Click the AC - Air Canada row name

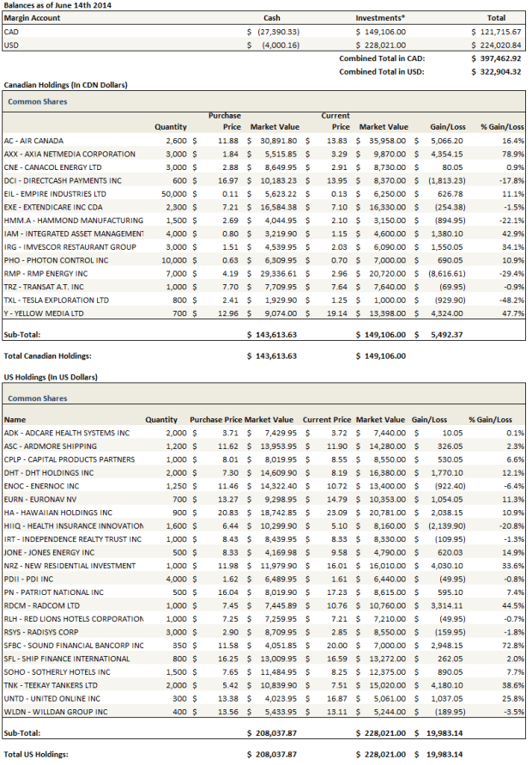click(x=33, y=140)
